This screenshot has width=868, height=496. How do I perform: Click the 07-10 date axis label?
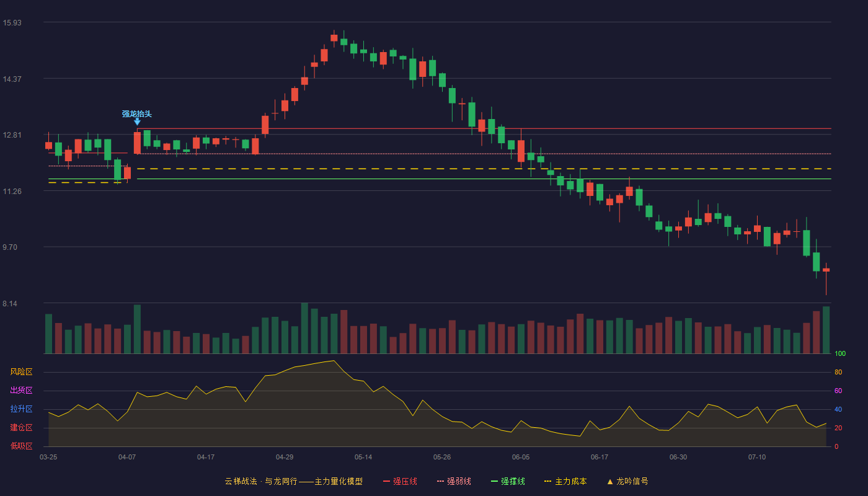[757, 457]
